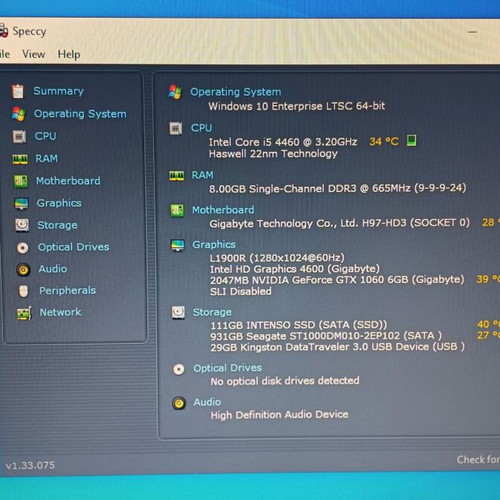Show Audio section from sidebar

point(53,269)
